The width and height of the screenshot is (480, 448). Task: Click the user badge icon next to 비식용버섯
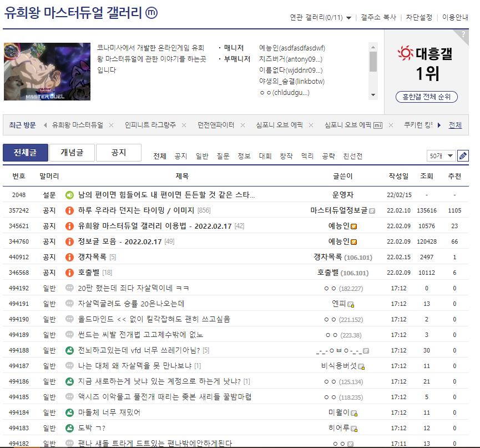pos(361,366)
